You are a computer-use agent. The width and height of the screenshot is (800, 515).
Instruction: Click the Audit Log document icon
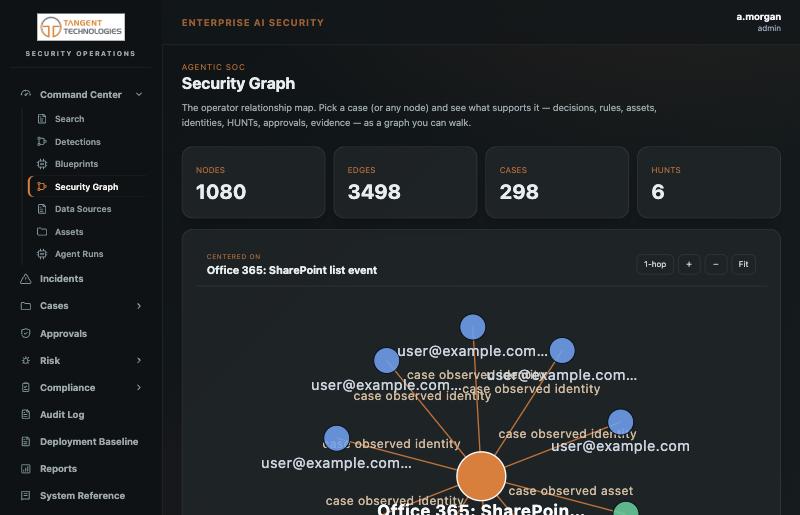tap(26, 414)
